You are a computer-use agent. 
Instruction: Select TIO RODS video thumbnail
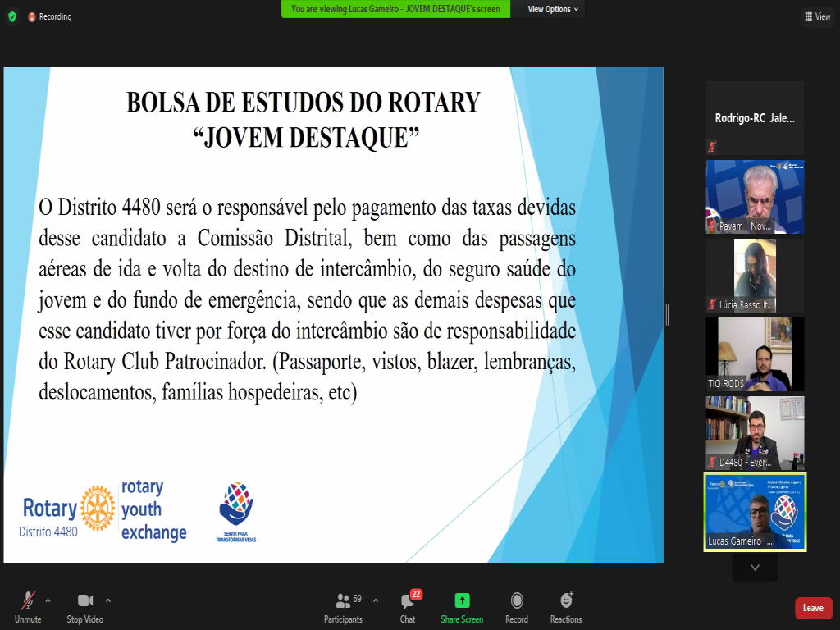(755, 354)
